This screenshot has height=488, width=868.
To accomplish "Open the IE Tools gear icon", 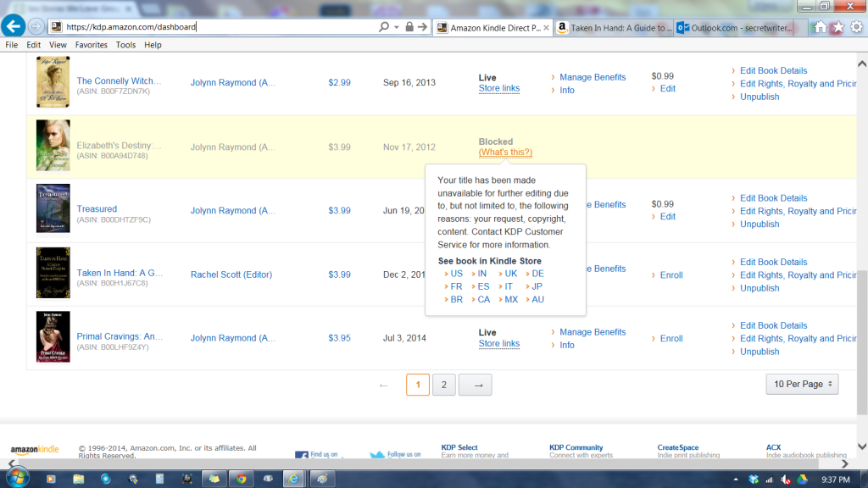I will (x=856, y=27).
